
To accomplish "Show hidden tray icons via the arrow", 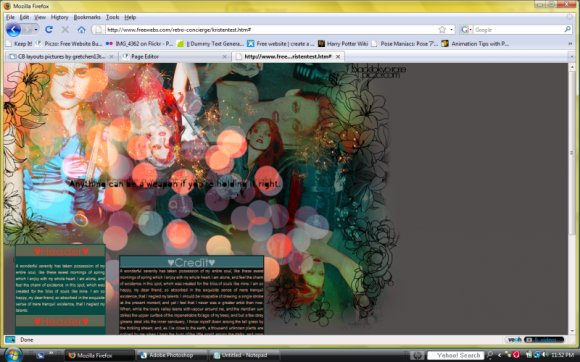I will click(x=500, y=355).
